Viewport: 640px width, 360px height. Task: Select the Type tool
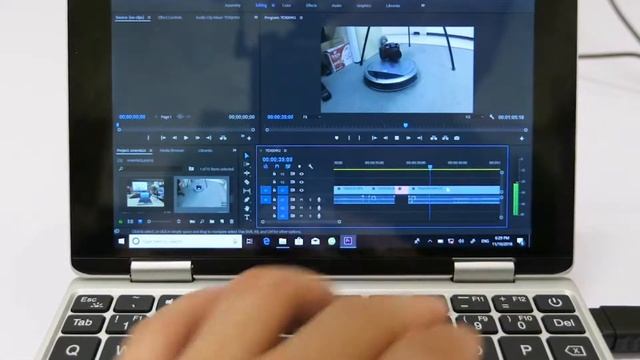pos(247,218)
